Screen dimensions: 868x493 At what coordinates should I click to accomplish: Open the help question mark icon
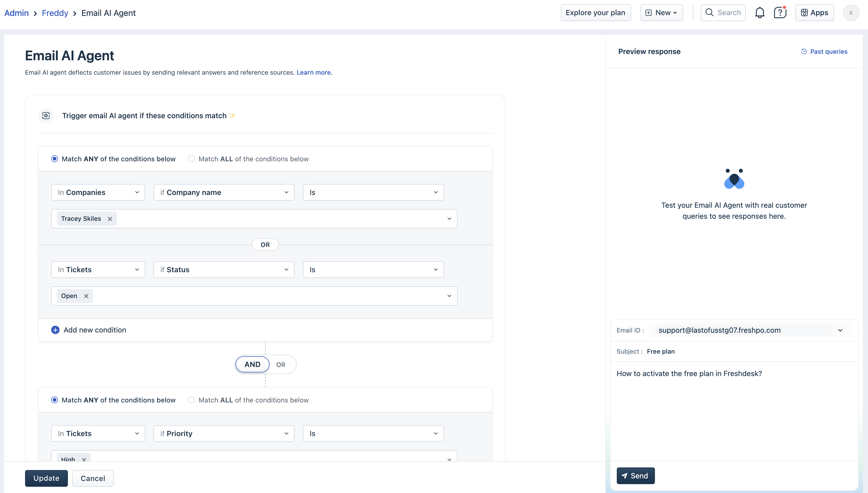tap(779, 13)
